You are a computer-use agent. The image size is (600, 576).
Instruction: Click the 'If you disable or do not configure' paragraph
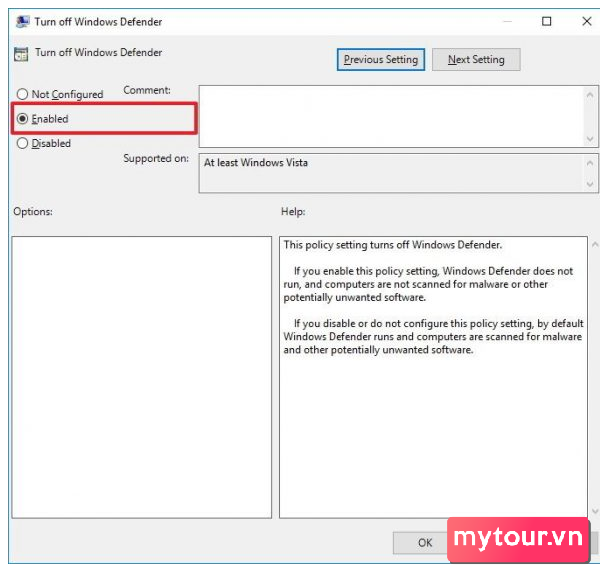click(433, 336)
